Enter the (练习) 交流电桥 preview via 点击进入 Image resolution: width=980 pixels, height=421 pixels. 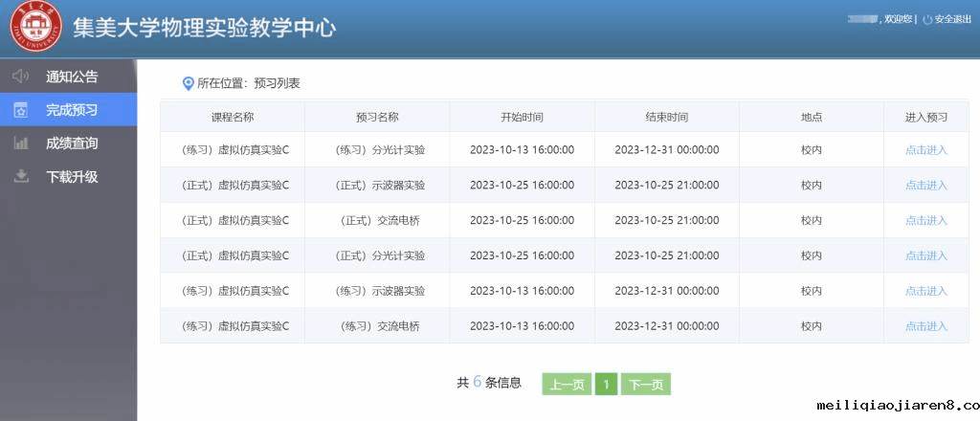925,326
